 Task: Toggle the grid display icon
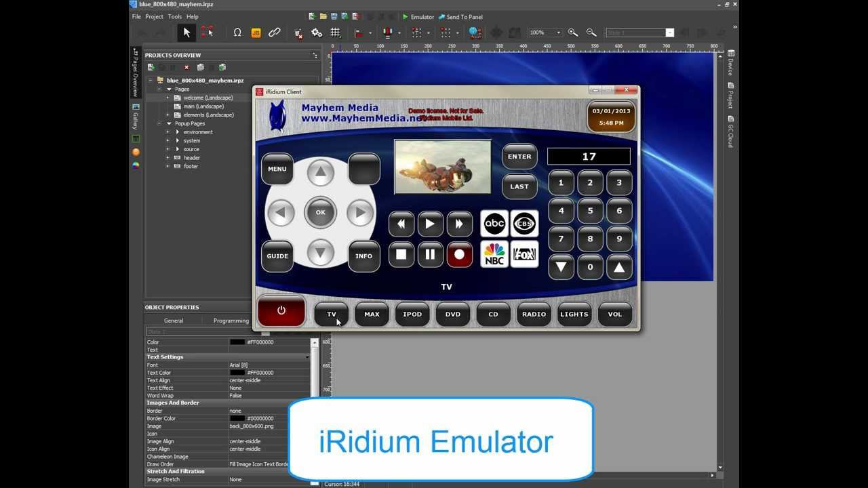coord(335,33)
